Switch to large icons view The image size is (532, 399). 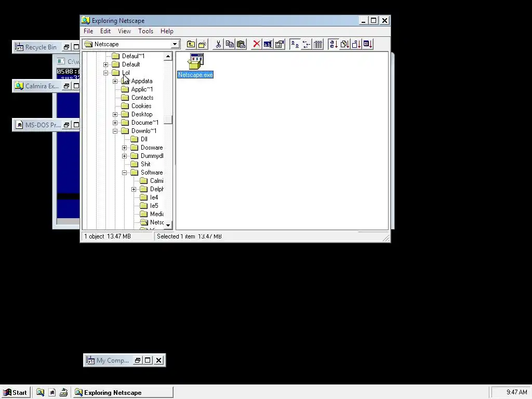(295, 44)
